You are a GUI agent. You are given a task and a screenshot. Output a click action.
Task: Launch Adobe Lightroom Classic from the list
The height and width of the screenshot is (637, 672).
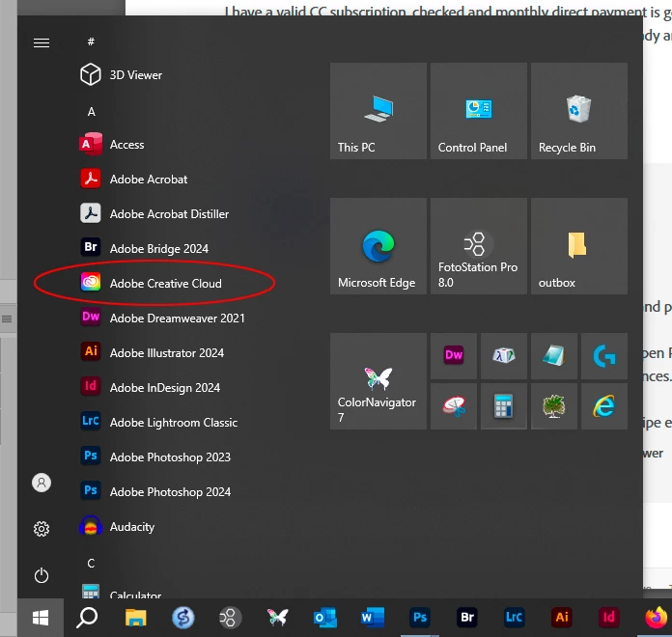tap(158, 422)
